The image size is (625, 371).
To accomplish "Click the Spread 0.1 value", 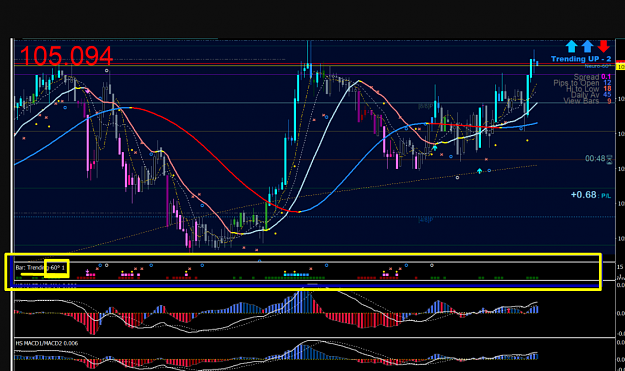I will 606,77.
